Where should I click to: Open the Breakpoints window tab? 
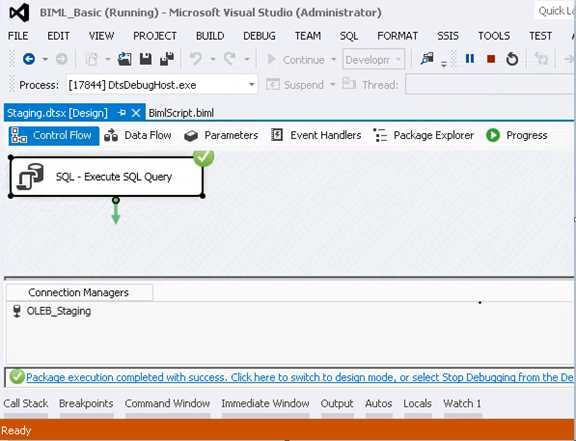(x=86, y=404)
